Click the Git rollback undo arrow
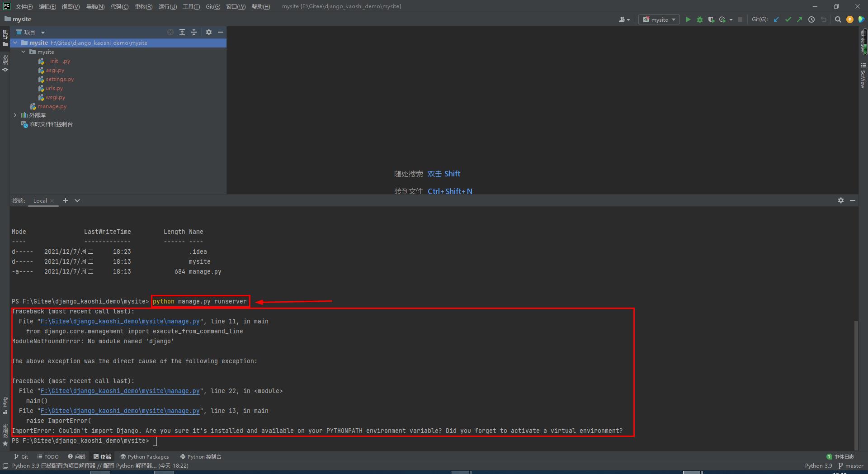Image resolution: width=868 pixels, height=474 pixels. click(x=823, y=19)
